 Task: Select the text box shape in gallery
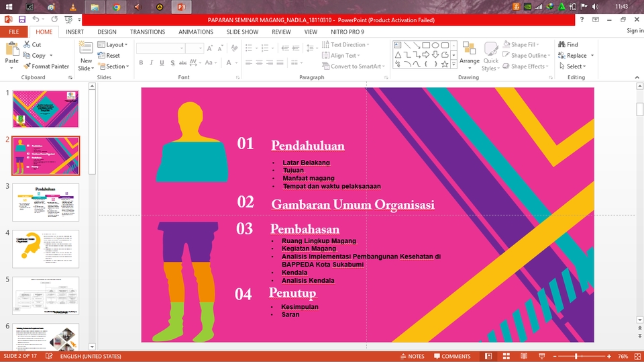pyautogui.click(x=398, y=45)
